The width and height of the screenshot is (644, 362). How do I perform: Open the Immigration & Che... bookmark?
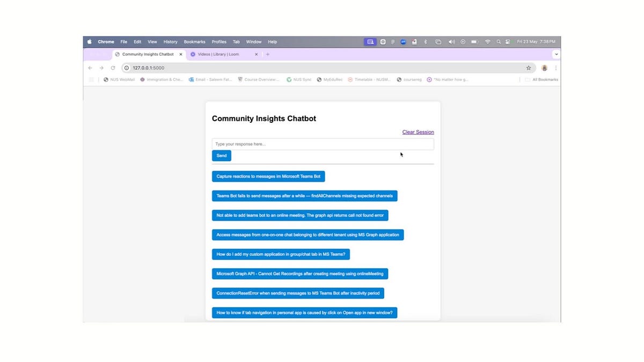(162, 79)
